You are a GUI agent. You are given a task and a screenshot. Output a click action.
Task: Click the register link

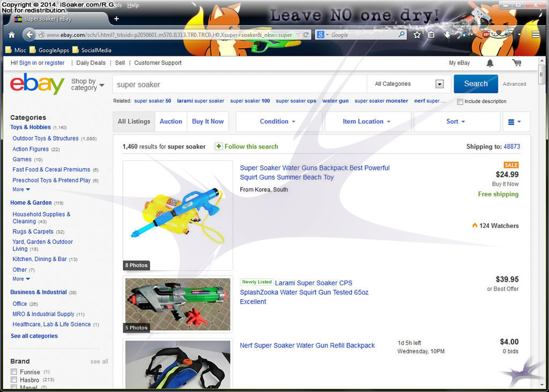click(x=55, y=63)
